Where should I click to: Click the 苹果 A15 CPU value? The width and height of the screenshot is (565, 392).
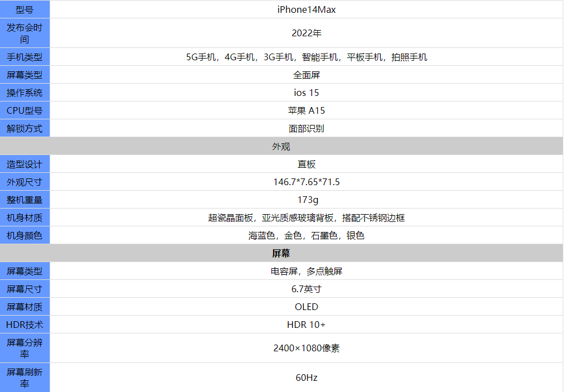(307, 110)
